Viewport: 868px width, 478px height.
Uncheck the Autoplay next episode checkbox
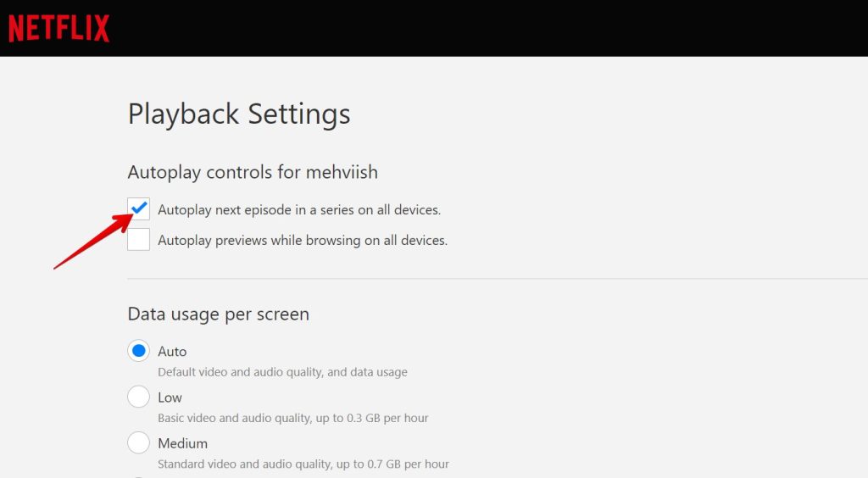coord(139,208)
